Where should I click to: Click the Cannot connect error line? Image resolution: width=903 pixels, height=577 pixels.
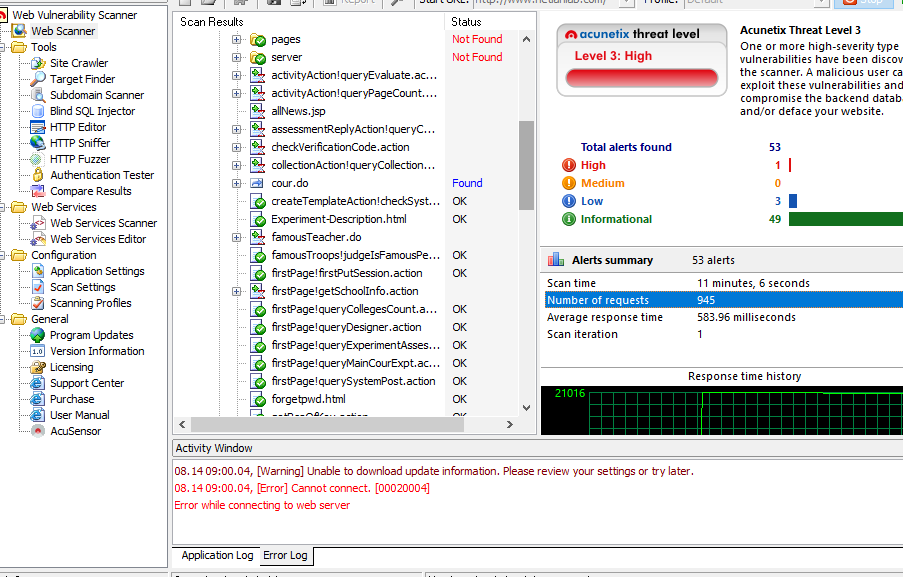[302, 488]
